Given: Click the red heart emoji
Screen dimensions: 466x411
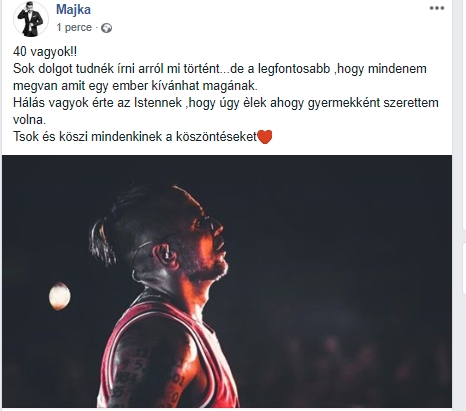Looking at the screenshot, I should [x=265, y=137].
